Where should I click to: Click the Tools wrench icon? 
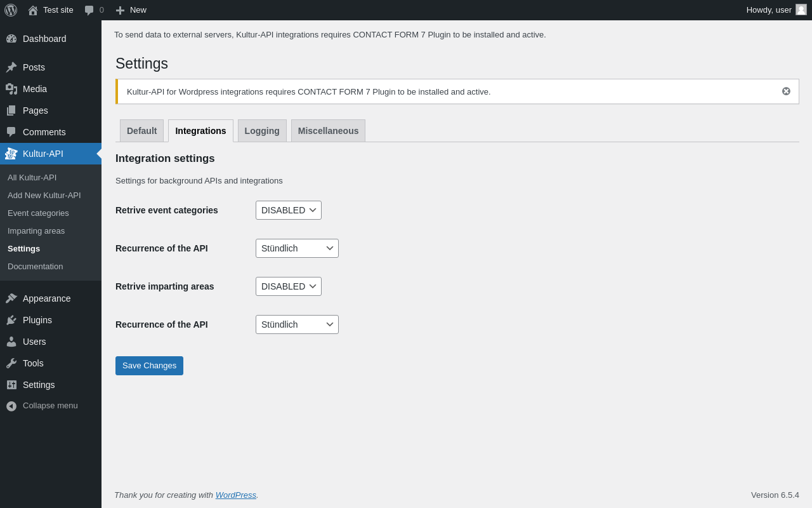[x=11, y=363]
